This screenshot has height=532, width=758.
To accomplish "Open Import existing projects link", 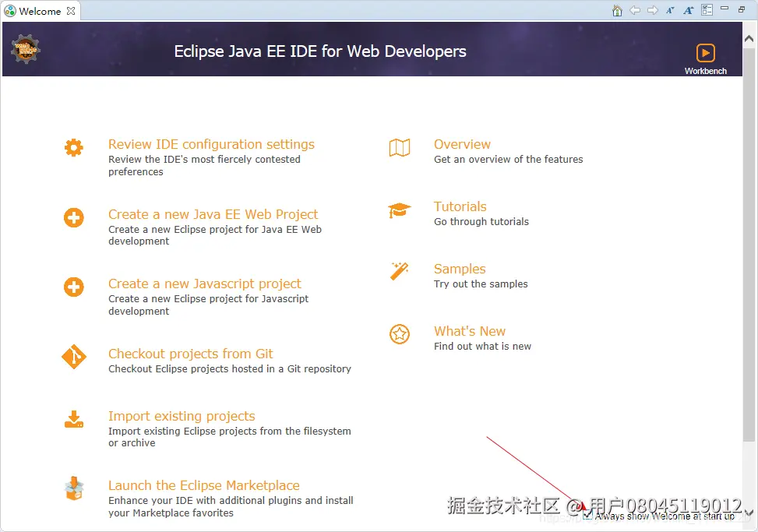I will 182,416.
